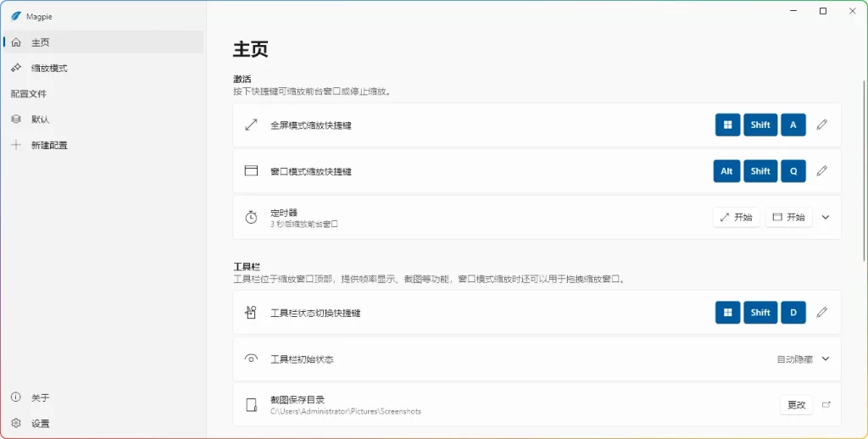Image resolution: width=868 pixels, height=439 pixels.
Task: Open 设置 settings page
Action: click(103, 423)
